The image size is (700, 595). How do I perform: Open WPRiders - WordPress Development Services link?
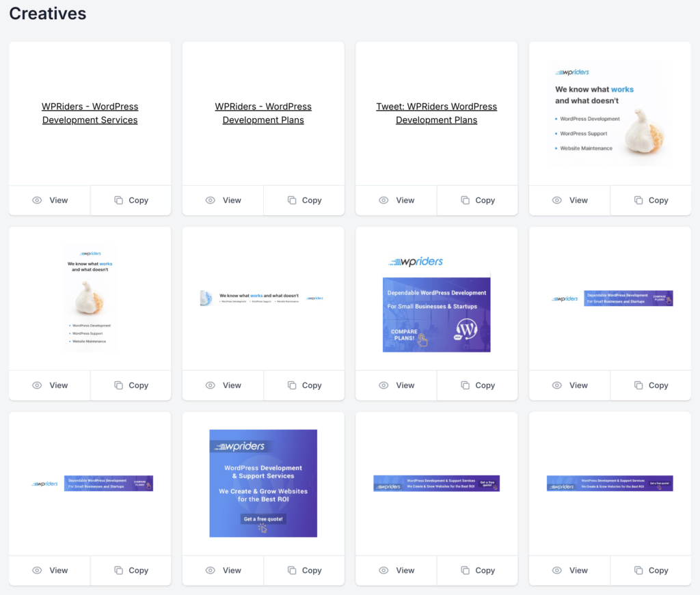click(x=90, y=113)
